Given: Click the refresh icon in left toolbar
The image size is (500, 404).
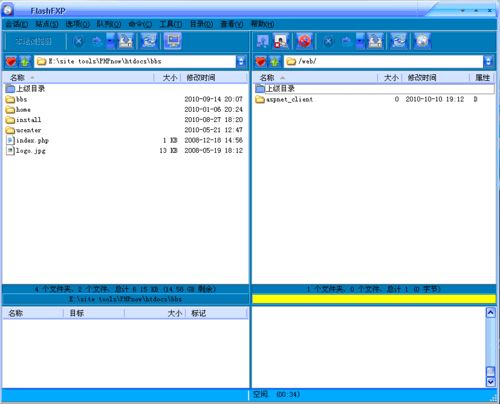Looking at the screenshot, I should coord(149,41).
